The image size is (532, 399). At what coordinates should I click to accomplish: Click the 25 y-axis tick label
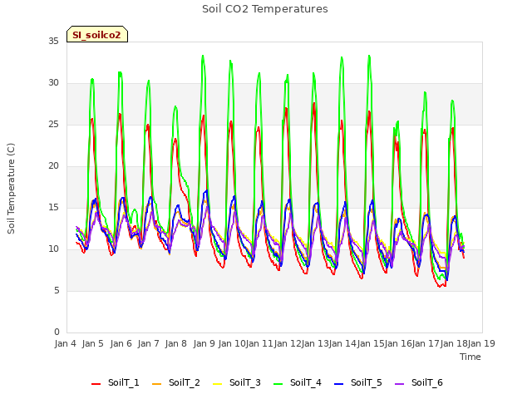[x=53, y=125]
